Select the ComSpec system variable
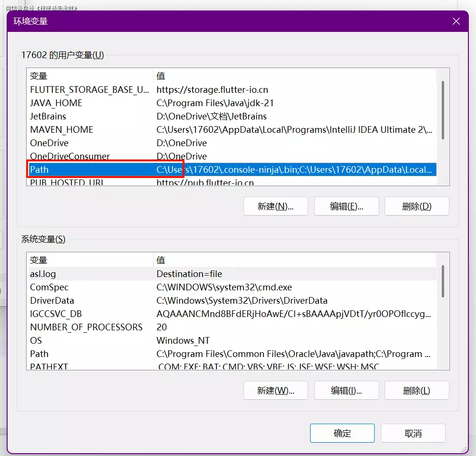476x456 pixels. pos(49,287)
